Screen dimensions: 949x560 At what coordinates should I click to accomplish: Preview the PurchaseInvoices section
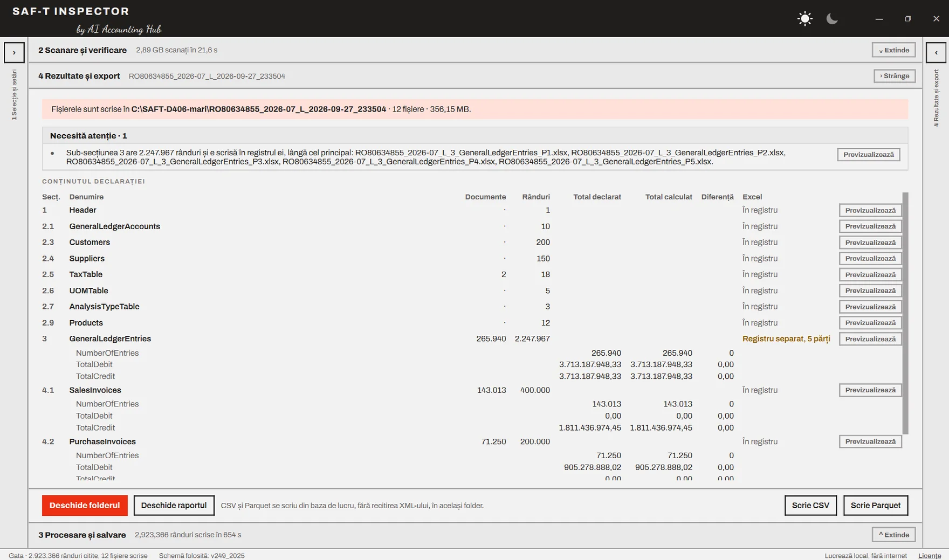(x=870, y=441)
